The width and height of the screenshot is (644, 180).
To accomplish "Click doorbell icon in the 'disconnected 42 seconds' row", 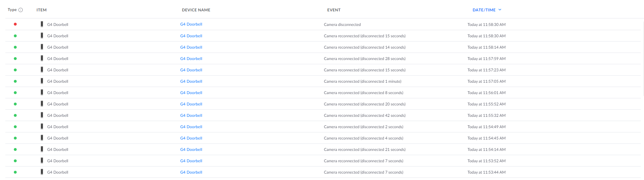I will (x=42, y=115).
